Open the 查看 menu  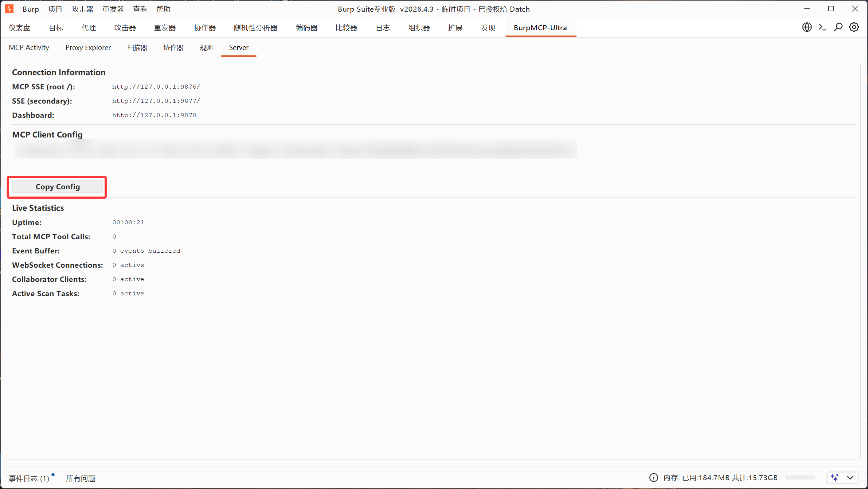tap(140, 9)
